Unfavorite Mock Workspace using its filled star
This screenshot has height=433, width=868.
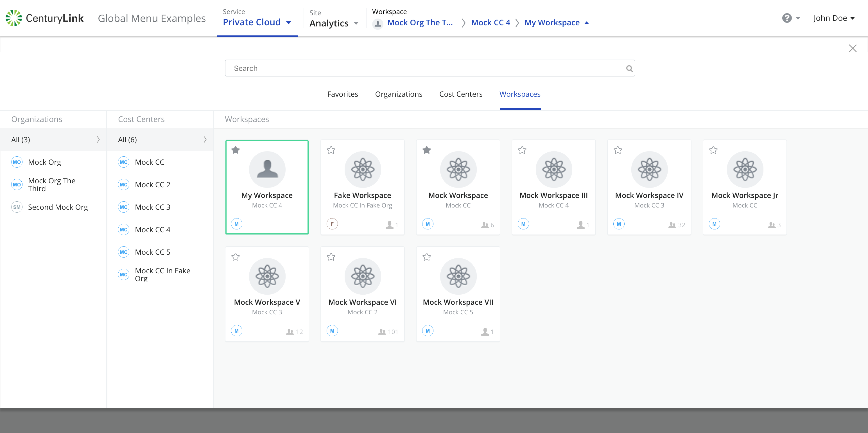click(x=427, y=150)
